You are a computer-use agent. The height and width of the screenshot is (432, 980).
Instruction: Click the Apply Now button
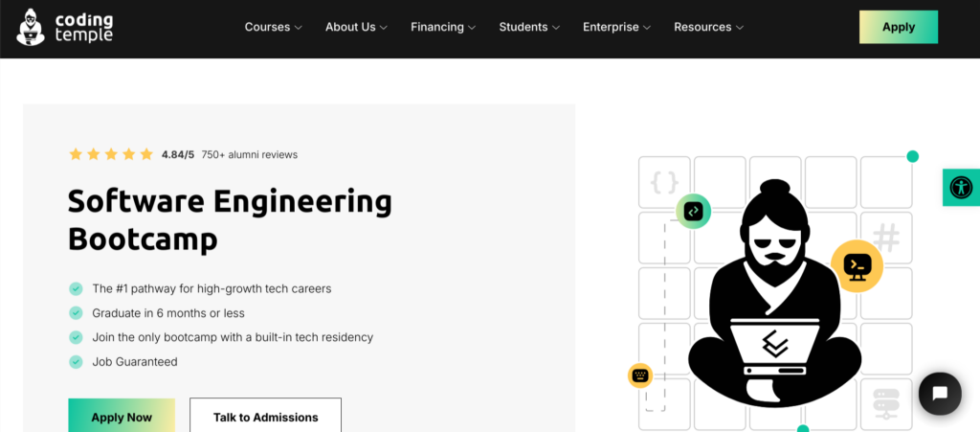click(x=122, y=417)
